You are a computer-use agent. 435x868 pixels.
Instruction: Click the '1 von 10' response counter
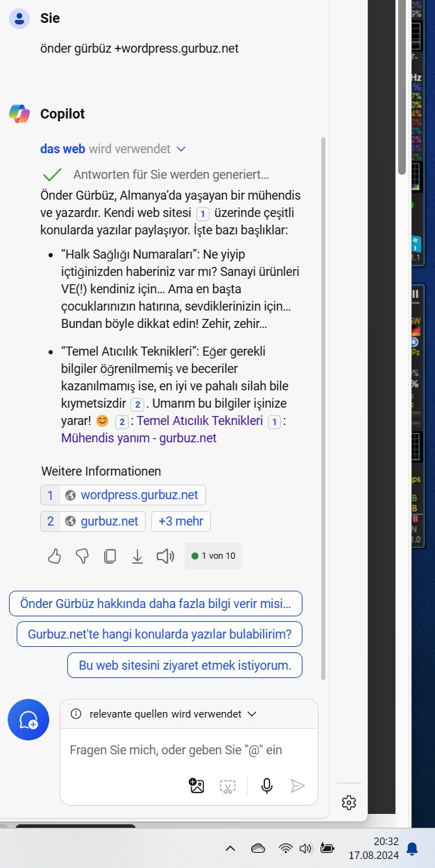pos(213,556)
